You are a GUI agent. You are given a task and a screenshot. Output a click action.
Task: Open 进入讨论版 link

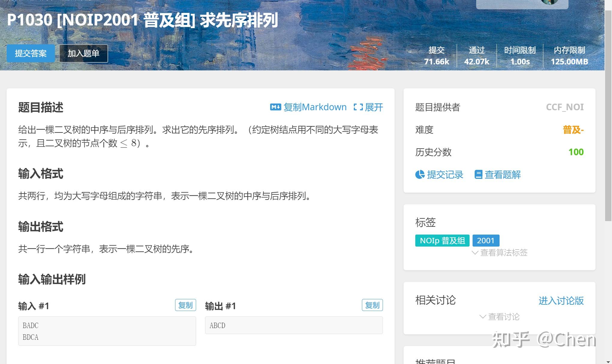coord(561,300)
